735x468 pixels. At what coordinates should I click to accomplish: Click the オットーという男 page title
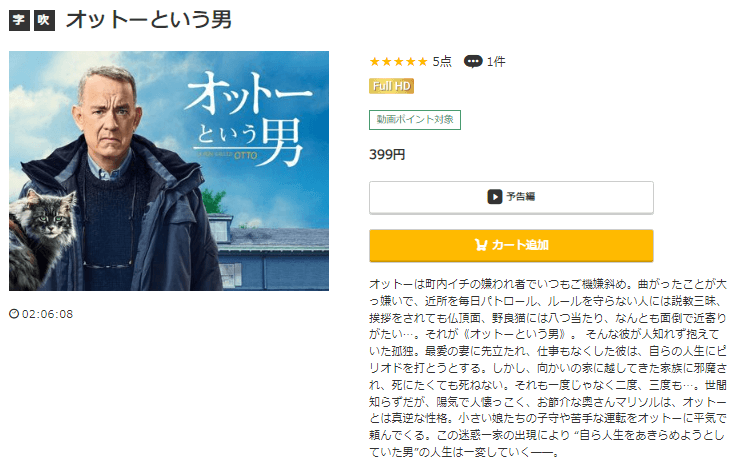(149, 20)
